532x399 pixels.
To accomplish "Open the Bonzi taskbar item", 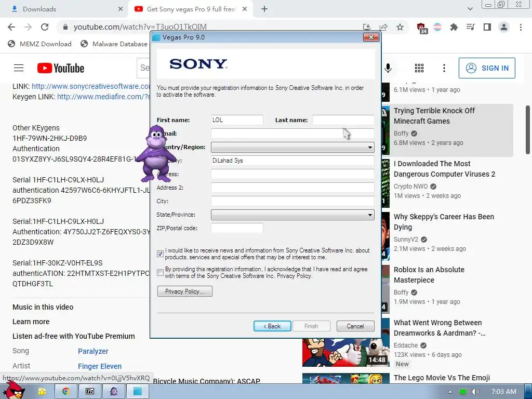I will 114,392.
